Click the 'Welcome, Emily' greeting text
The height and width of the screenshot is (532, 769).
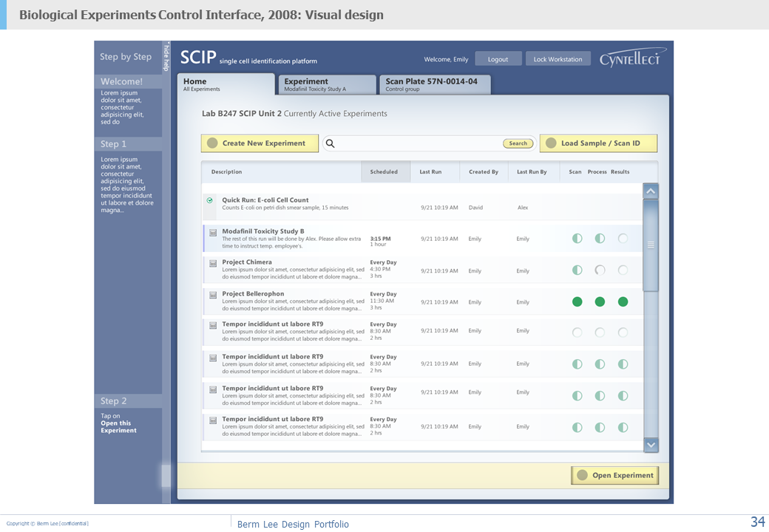[447, 59]
